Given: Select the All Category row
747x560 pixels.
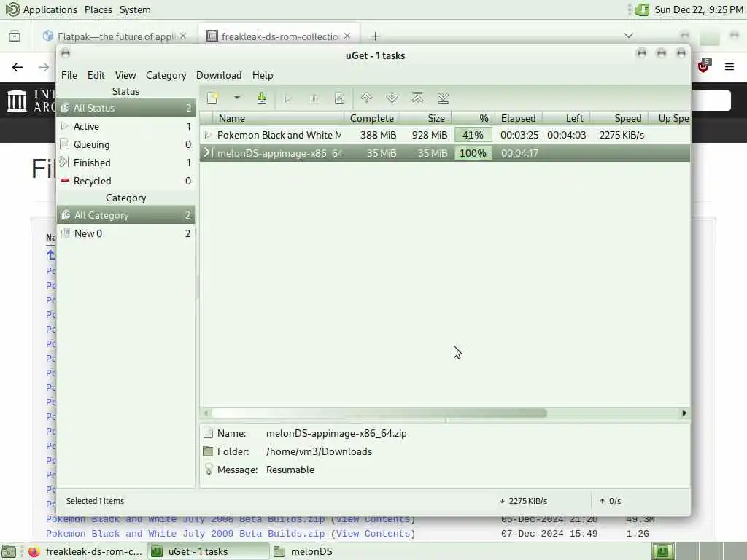Looking at the screenshot, I should [125, 215].
